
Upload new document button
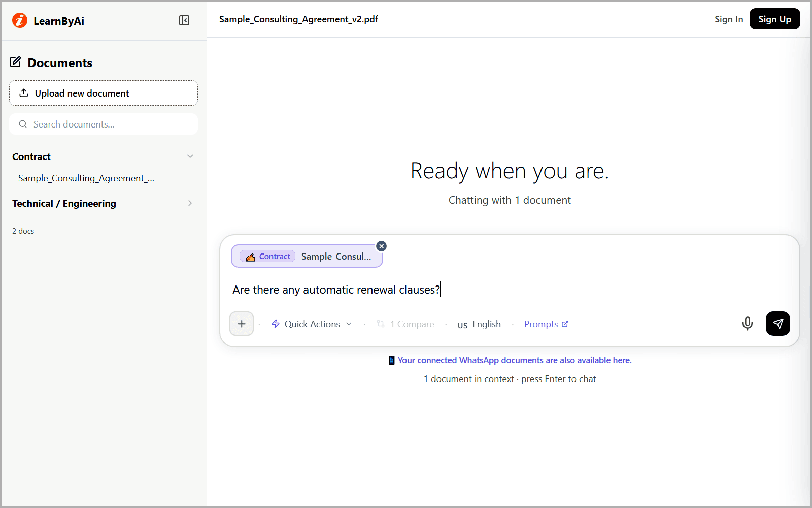point(104,93)
